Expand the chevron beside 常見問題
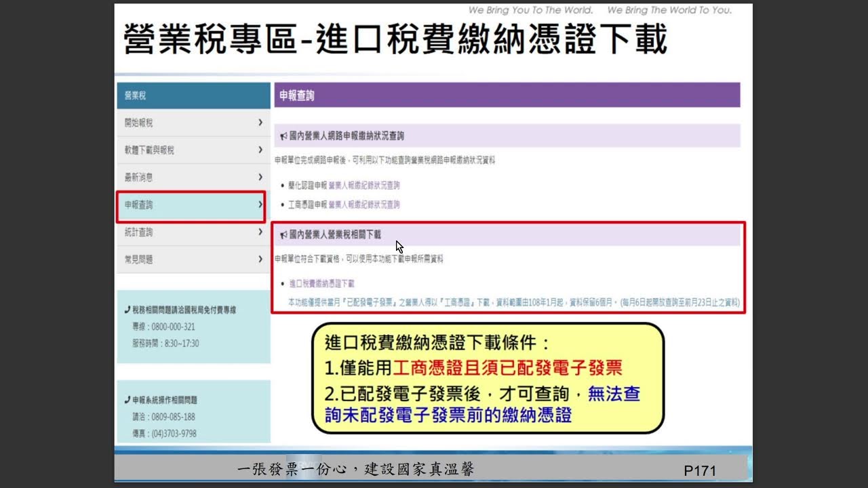 [x=260, y=259]
